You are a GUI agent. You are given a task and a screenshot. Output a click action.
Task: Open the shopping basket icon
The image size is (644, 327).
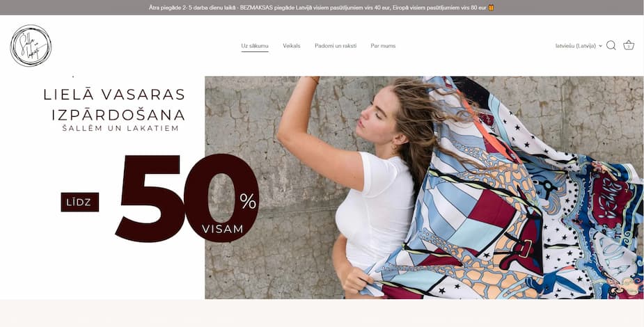point(629,45)
